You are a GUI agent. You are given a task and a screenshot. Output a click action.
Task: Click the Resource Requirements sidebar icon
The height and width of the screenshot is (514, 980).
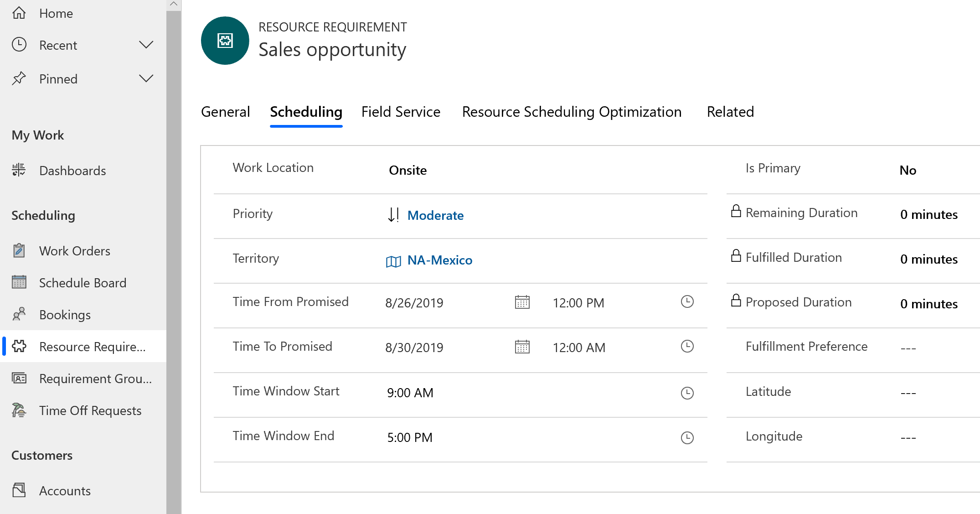[x=19, y=346]
